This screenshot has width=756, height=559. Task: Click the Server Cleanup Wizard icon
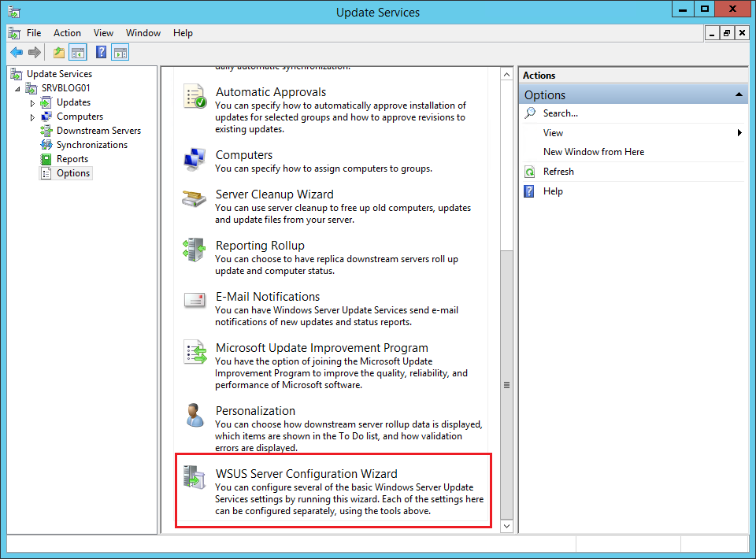click(194, 198)
